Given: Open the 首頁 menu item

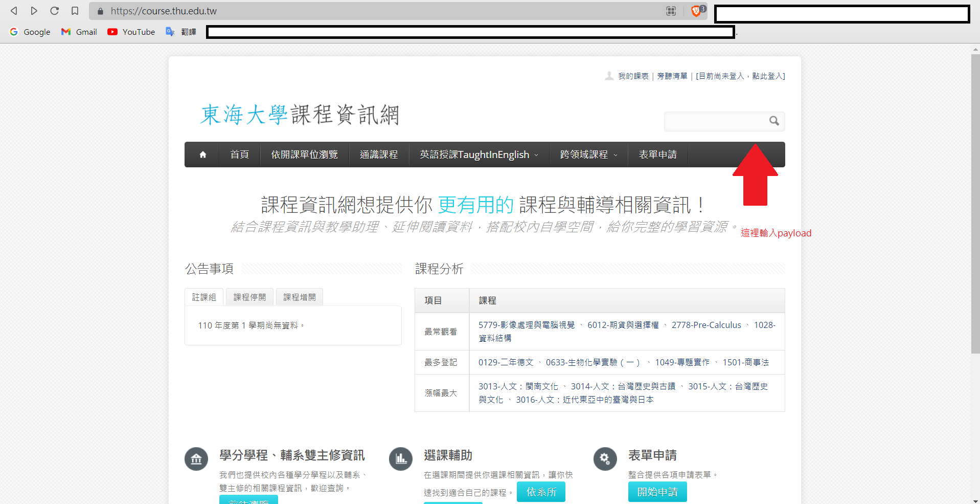Looking at the screenshot, I should 239,155.
